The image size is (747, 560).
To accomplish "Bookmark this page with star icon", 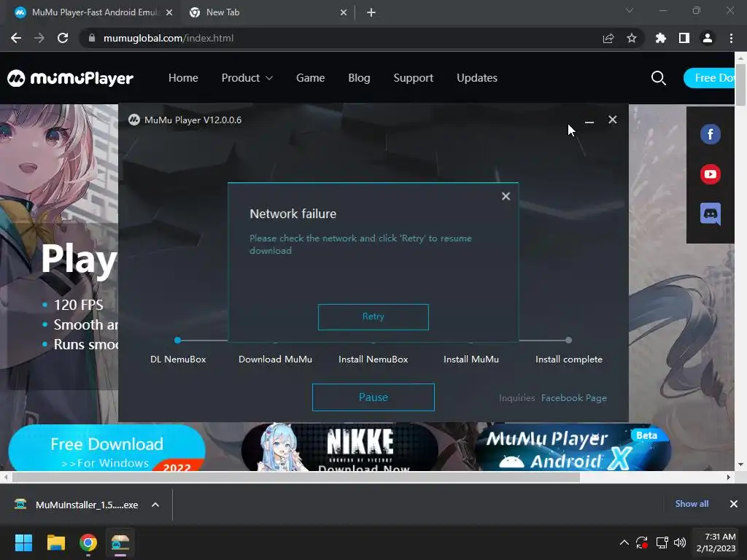I will point(632,38).
